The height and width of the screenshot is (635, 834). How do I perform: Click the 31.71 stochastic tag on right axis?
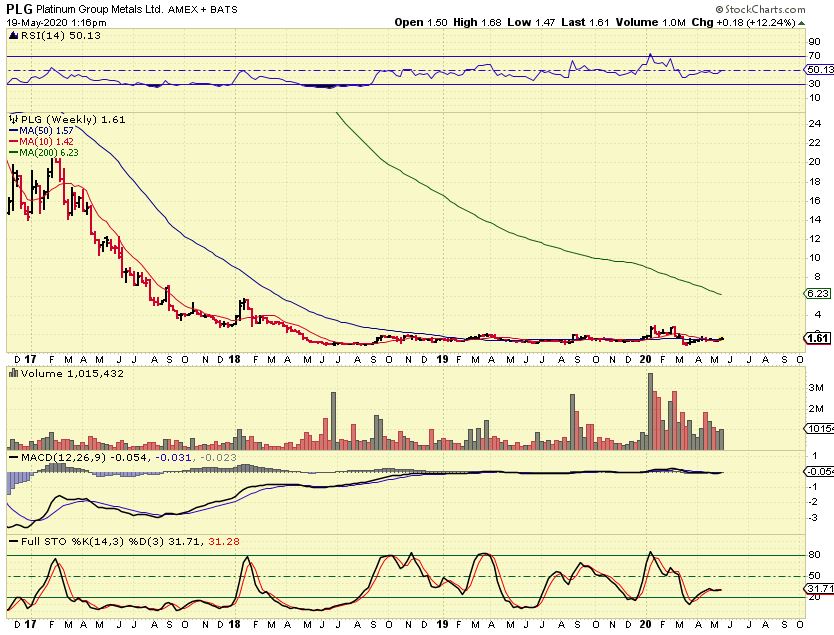[x=819, y=589]
